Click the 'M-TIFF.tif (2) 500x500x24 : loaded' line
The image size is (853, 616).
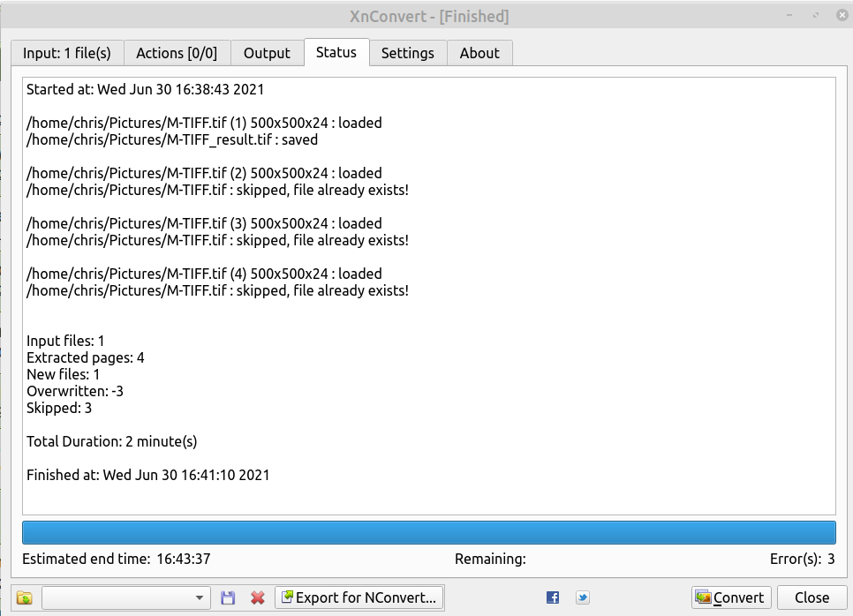coord(204,174)
